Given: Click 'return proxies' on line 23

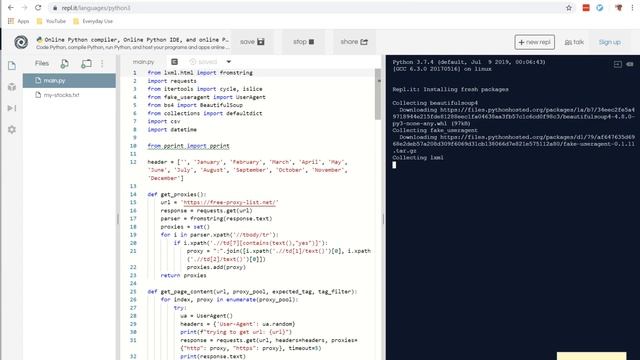Looking at the screenshot, I should point(183,276).
